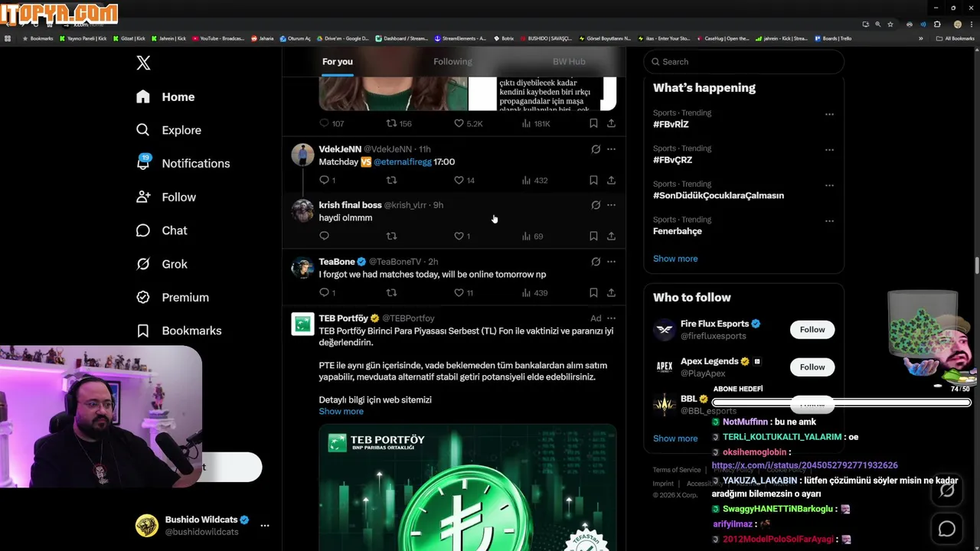Screen dimensions: 980x551
Task: Repost the top post with 156 reposts
Action: pos(399,123)
